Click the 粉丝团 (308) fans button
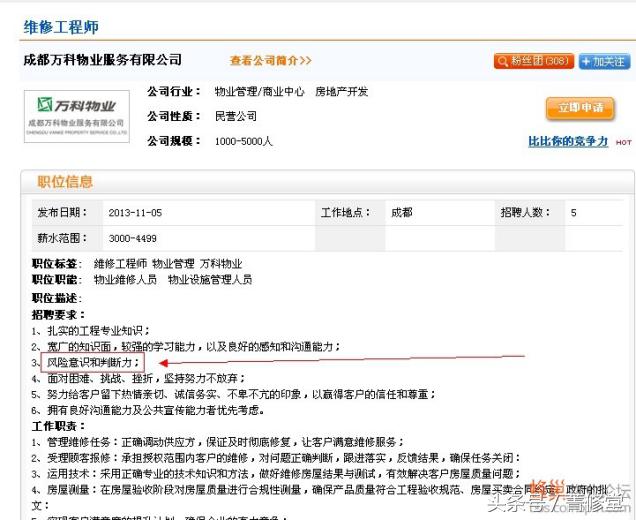 (533, 61)
